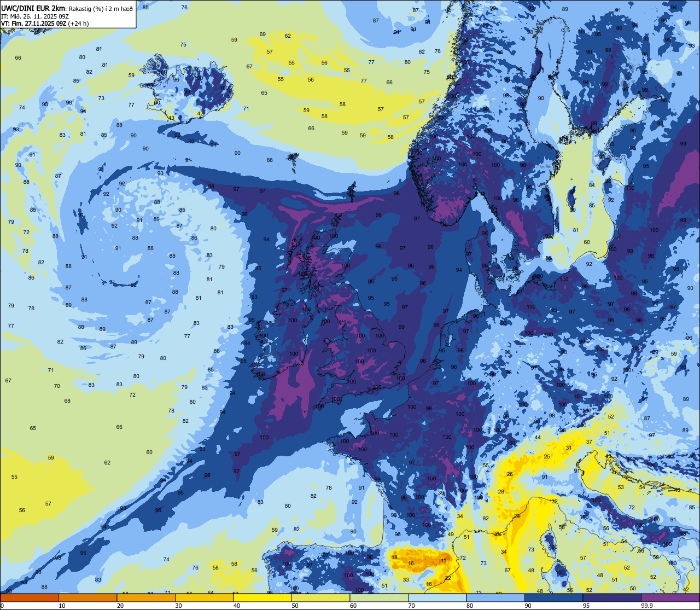This screenshot has height=610, width=700.
Task: Click the orange 10–20 legend color segment
Action: coord(87,597)
